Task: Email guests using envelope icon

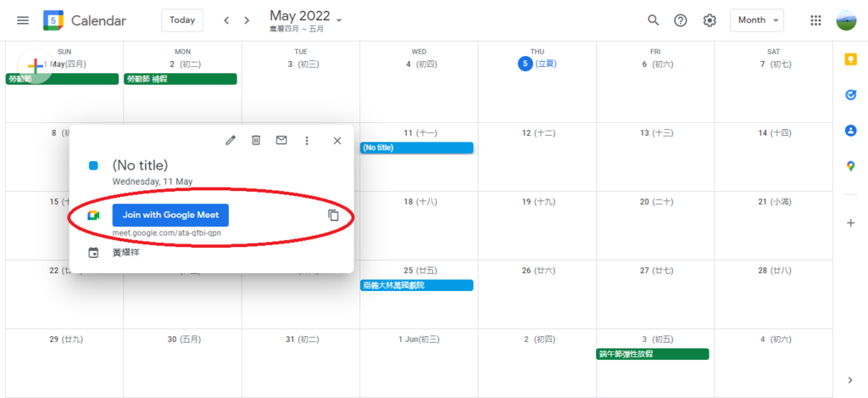Action: tap(281, 141)
